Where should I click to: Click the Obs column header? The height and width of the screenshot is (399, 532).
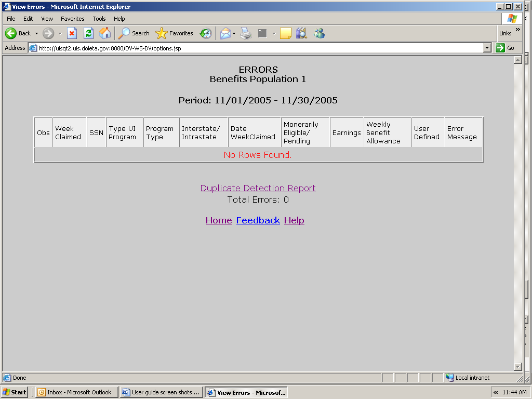[x=44, y=132]
